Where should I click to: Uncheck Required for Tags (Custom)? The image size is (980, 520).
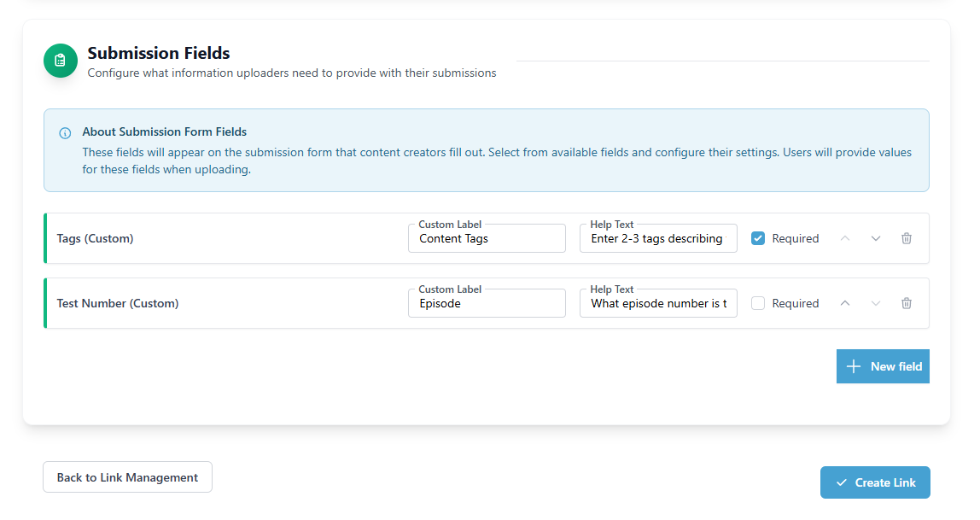[758, 238]
